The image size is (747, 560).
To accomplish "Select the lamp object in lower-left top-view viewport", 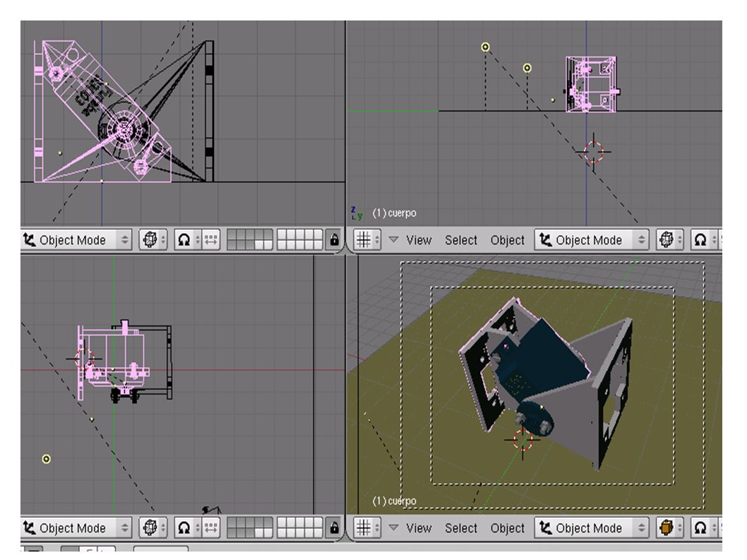I will [46, 459].
